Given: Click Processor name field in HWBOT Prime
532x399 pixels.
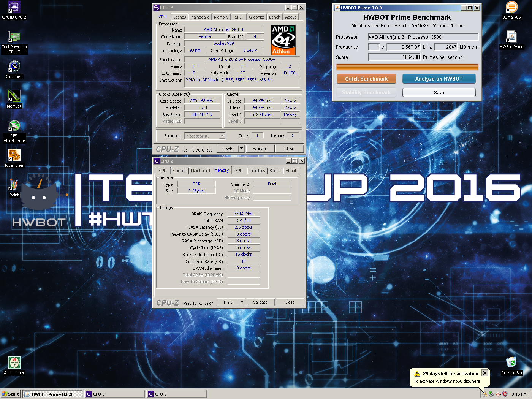Looking at the screenshot, I should [423, 37].
